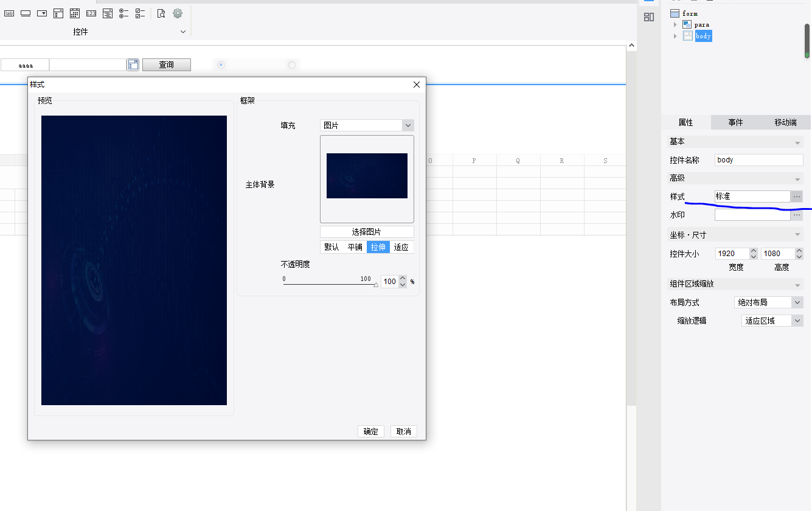Open the 布局方式 layout dropdown
Screen dimensions: 812x511
[769, 302]
